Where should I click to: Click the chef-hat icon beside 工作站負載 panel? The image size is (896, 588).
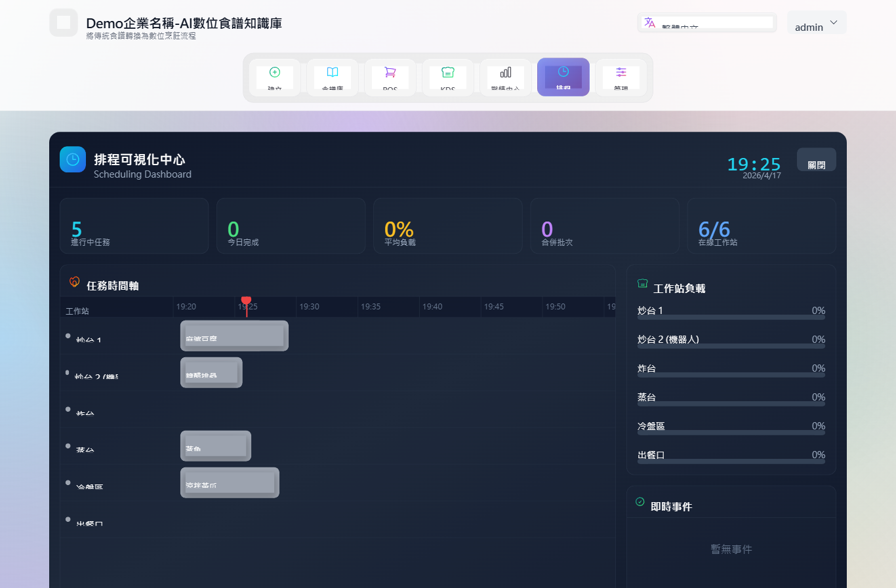click(641, 283)
